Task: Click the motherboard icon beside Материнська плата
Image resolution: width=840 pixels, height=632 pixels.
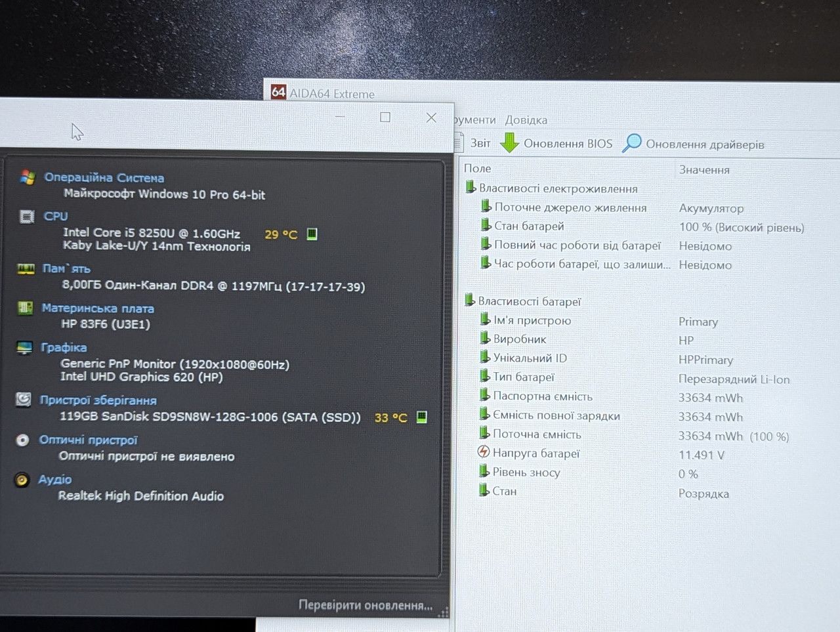Action: coord(25,308)
